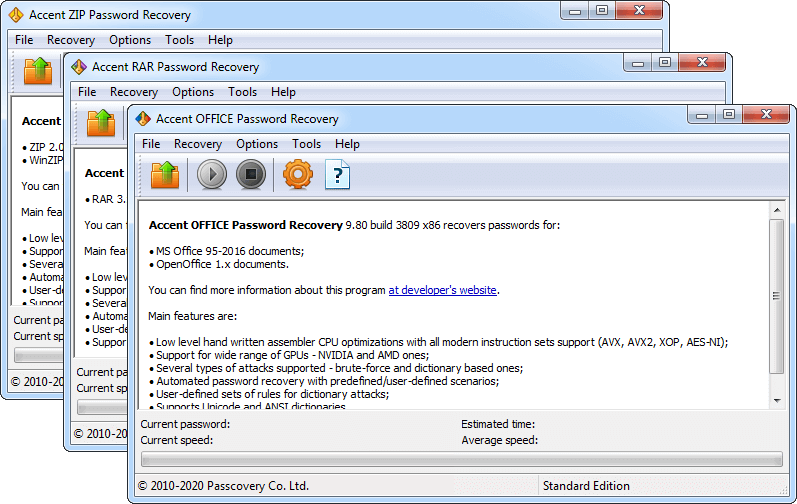Screen dimensions: 797x504
Task: Maximize the Accent OFFICE Password Recovery window
Action: [728, 115]
